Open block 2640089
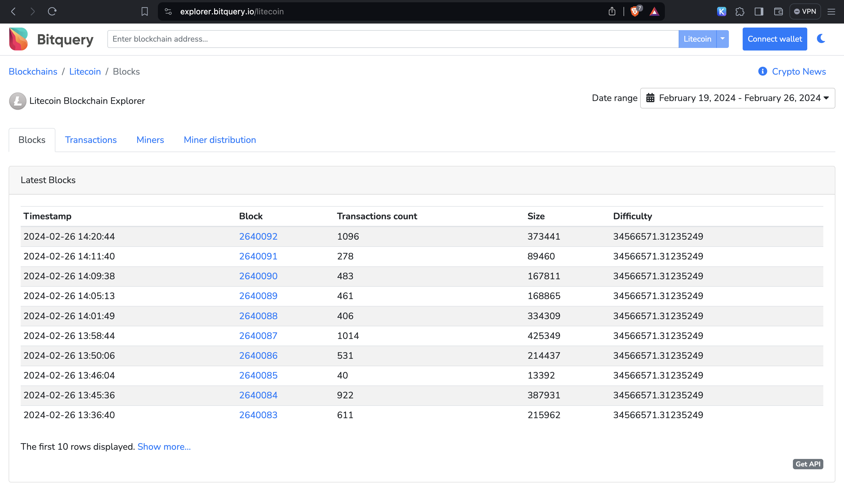Image resolution: width=844 pixels, height=504 pixels. [258, 296]
